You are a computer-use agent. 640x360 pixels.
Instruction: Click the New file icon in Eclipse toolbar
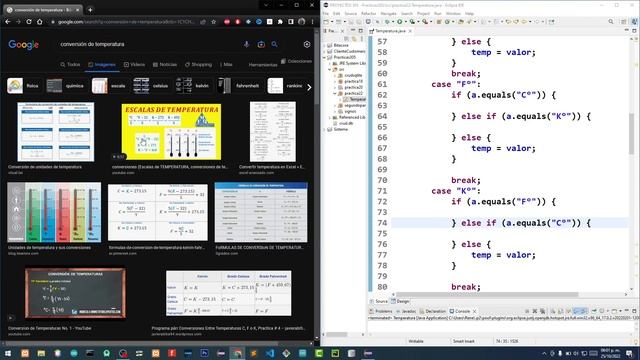point(326,22)
